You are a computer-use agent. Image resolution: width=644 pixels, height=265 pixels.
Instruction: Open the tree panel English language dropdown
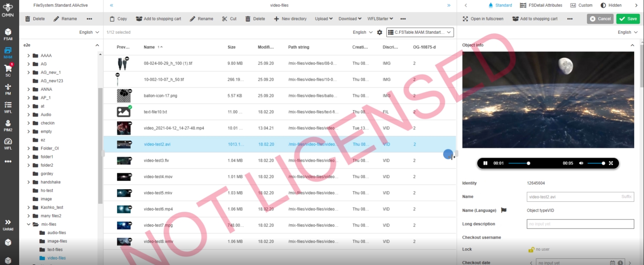tap(89, 32)
